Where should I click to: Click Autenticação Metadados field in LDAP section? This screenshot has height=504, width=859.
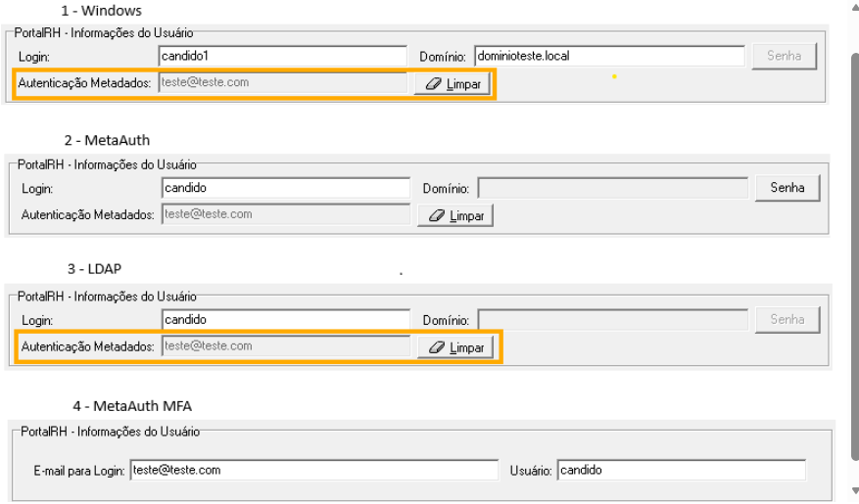tap(285, 346)
